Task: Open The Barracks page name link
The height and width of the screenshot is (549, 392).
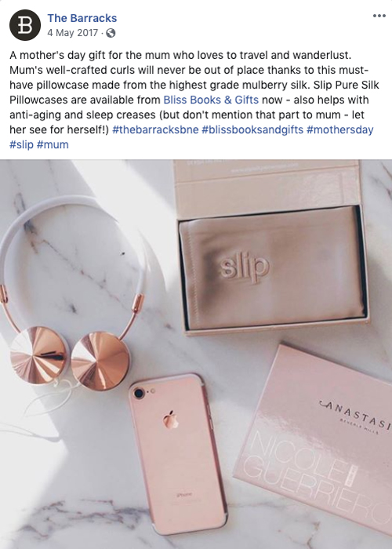Action: click(82, 18)
